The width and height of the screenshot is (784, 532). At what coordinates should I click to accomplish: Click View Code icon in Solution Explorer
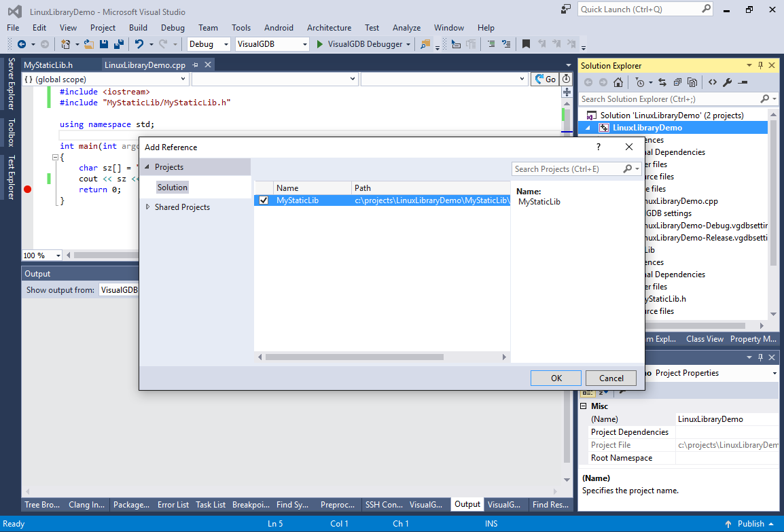point(712,82)
